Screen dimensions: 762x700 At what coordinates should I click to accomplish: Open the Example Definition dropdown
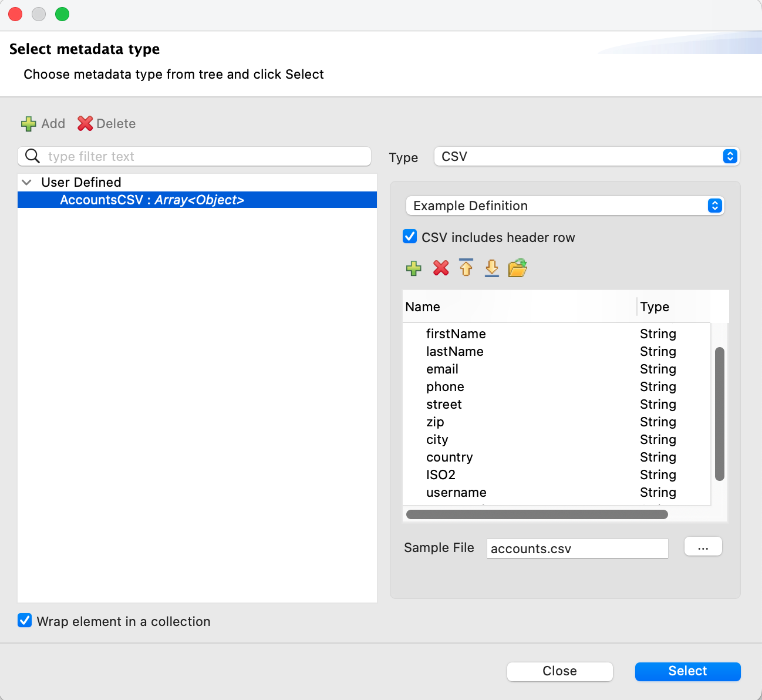tap(714, 206)
